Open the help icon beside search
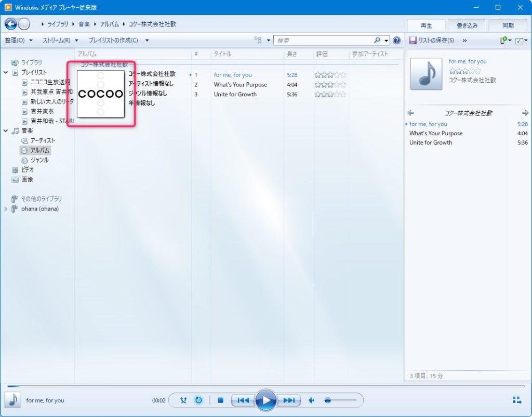The image size is (532, 417). [x=397, y=40]
